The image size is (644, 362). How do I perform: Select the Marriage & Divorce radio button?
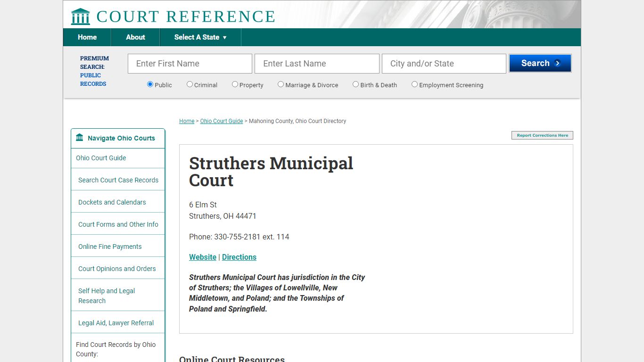[x=281, y=84]
